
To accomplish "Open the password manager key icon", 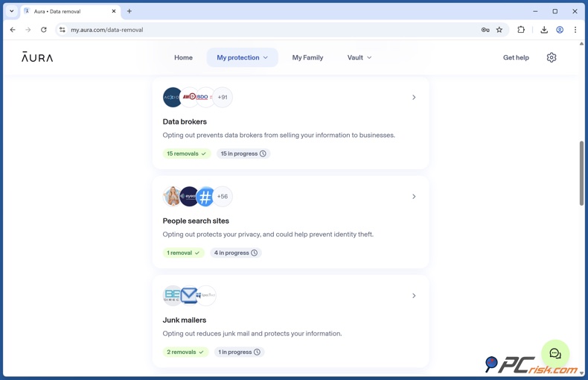I will (x=485, y=30).
